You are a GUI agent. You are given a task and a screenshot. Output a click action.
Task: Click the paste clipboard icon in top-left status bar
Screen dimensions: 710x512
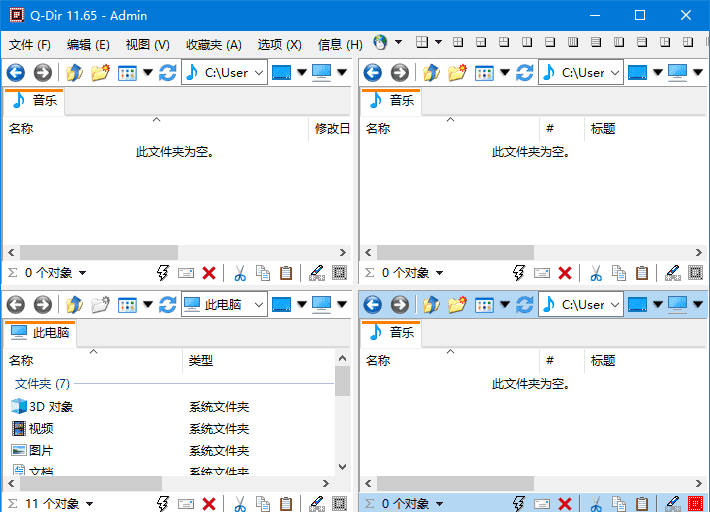point(286,273)
